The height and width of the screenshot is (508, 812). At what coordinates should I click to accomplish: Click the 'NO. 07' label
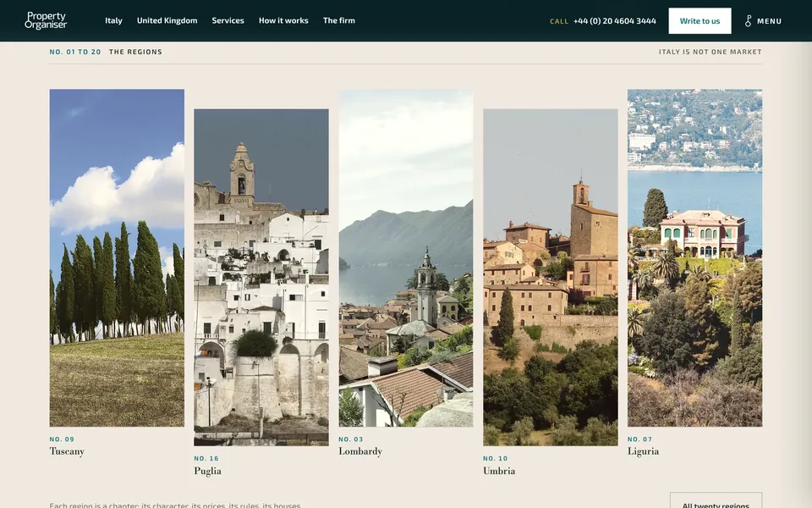639,439
